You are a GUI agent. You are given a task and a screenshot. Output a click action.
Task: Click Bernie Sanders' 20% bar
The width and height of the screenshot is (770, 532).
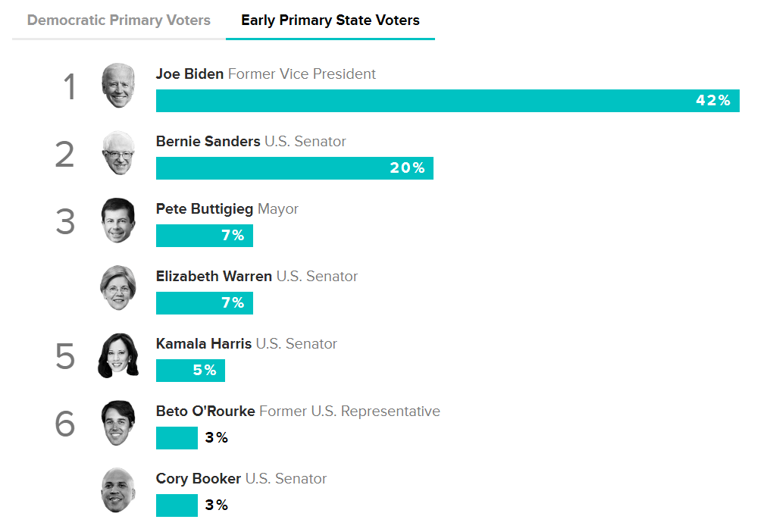(294, 168)
